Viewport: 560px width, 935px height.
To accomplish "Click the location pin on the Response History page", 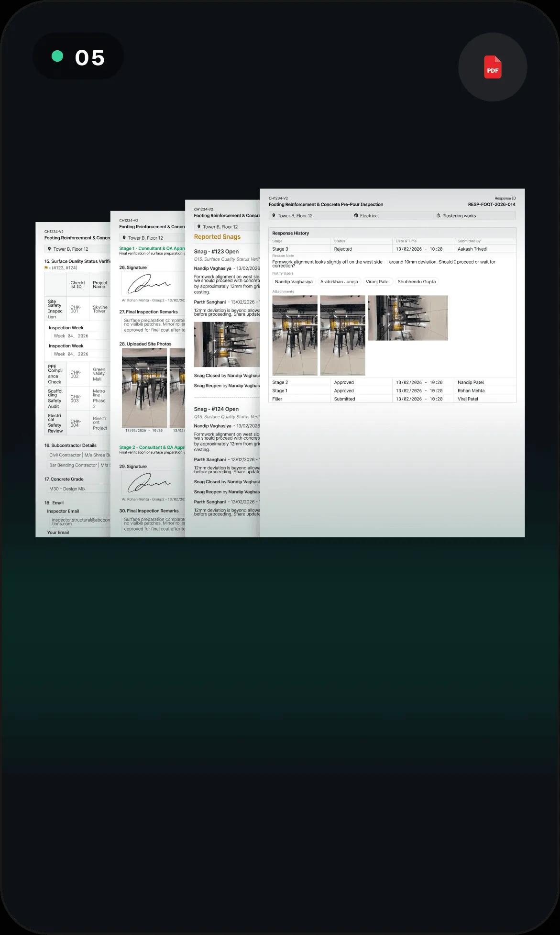I will tap(274, 216).
